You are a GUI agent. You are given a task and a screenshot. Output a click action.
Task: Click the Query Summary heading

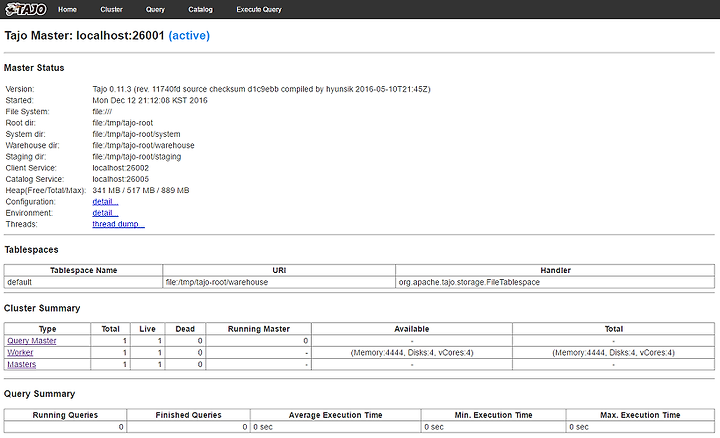(x=39, y=394)
